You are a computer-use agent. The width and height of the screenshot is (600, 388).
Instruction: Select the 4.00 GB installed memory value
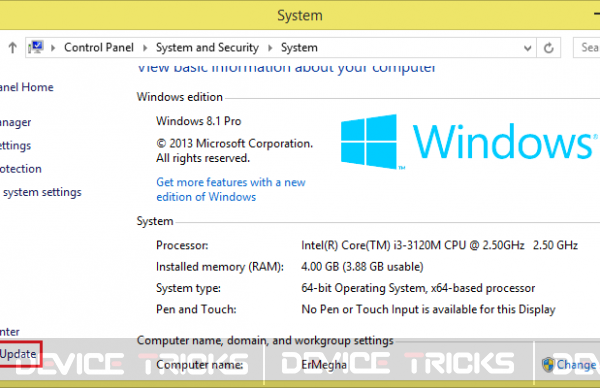362,267
